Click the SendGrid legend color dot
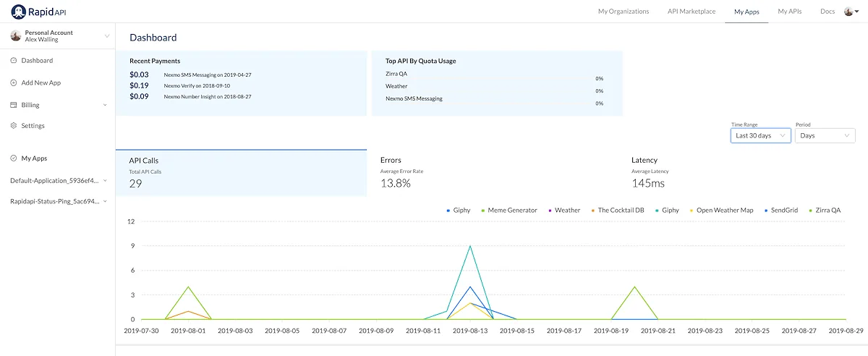 (766, 211)
